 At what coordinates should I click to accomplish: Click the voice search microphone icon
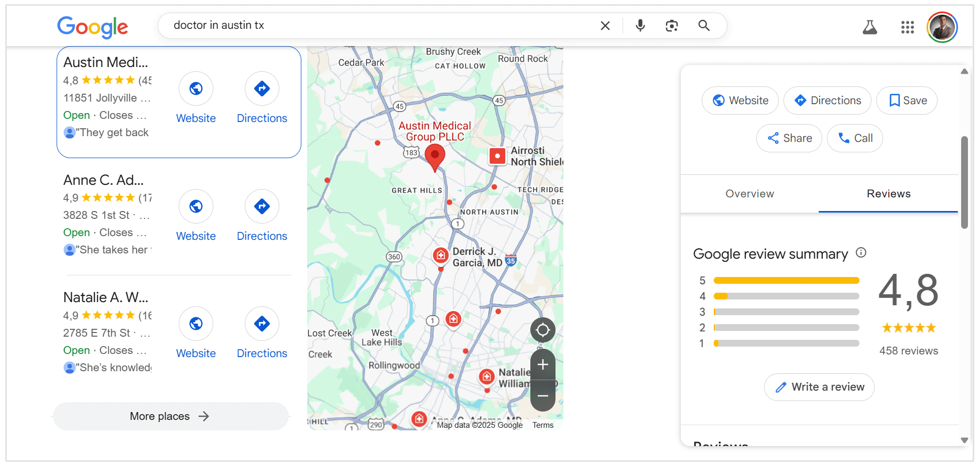[640, 26]
